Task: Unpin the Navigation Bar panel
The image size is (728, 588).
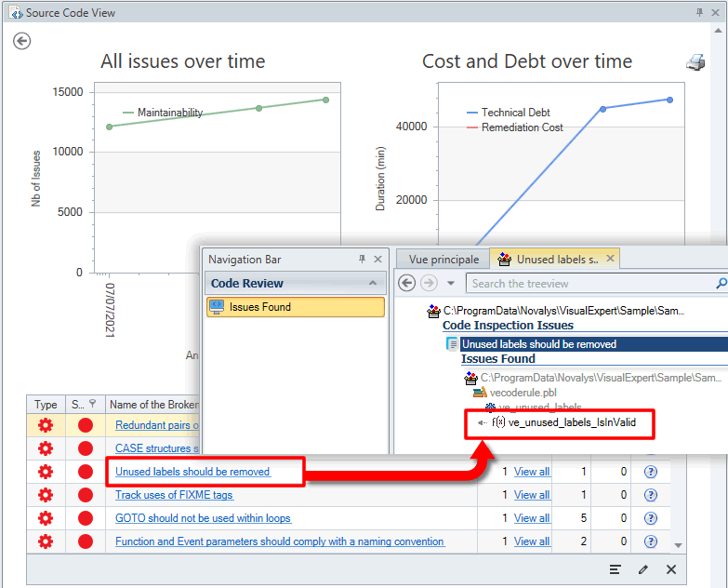Action: (x=363, y=260)
